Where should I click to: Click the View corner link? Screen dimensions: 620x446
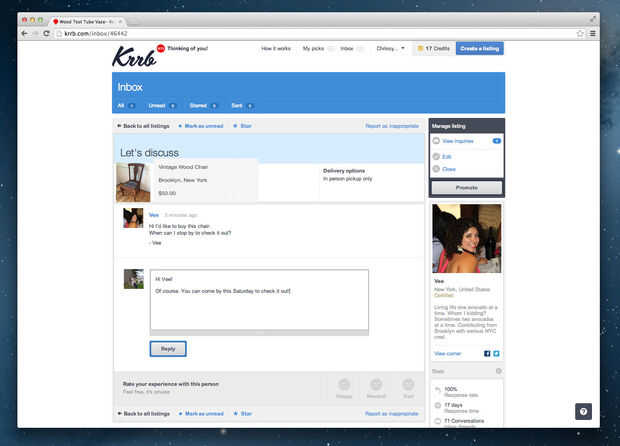(448, 353)
